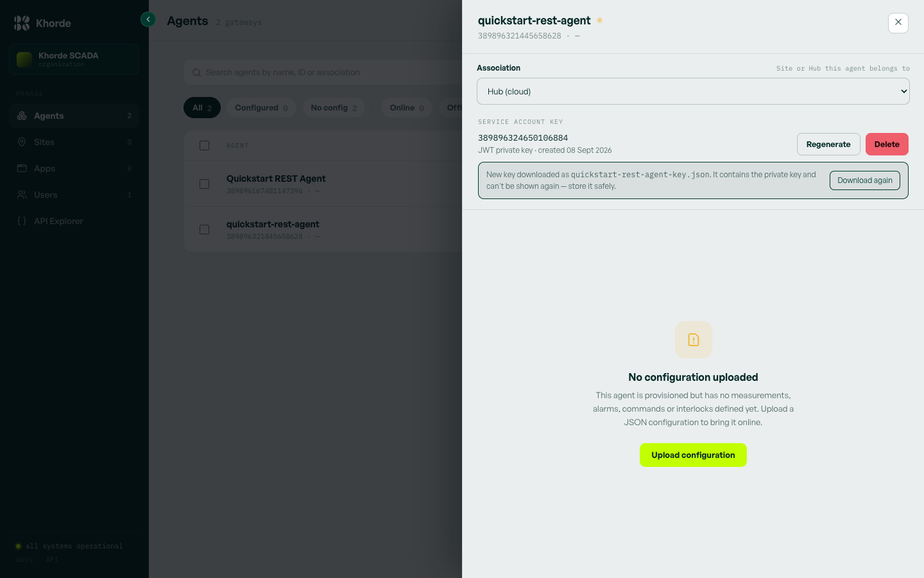Image resolution: width=924 pixels, height=578 pixels.
Task: Open the API footer link
Action: click(52, 560)
